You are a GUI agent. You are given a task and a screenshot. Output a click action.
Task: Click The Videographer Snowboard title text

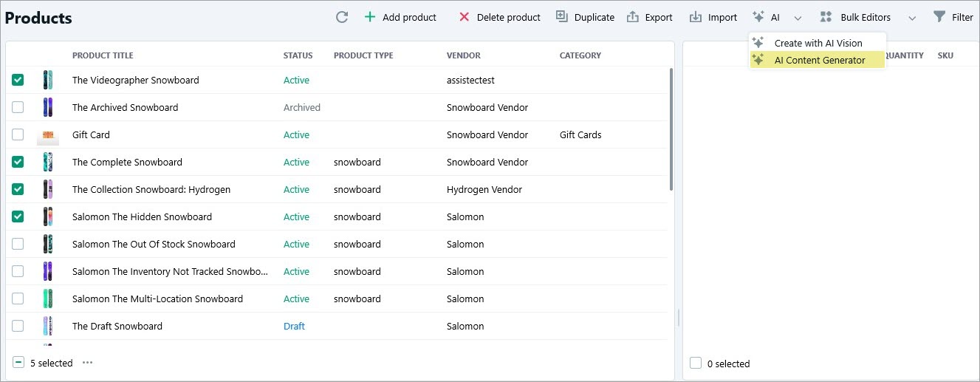[136, 80]
